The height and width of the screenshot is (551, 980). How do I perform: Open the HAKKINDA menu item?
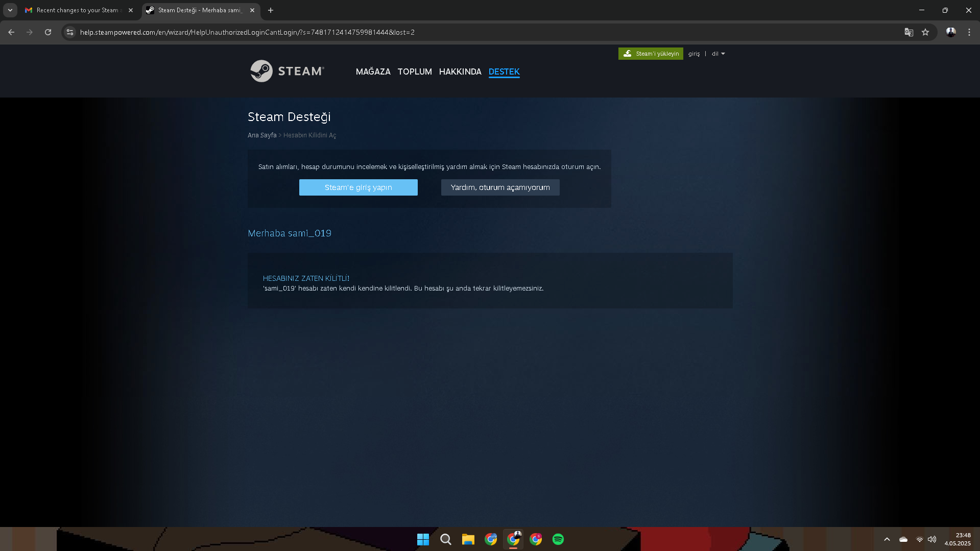460,71
